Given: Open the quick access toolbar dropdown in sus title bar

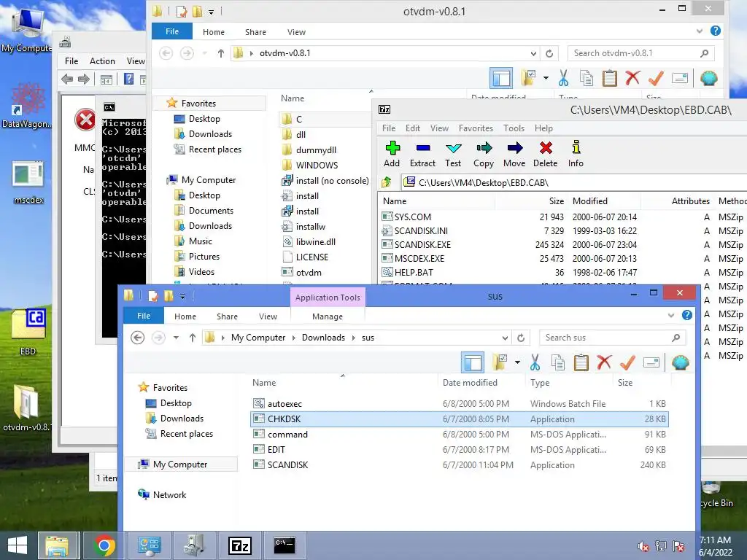Looking at the screenshot, I should click(x=182, y=296).
